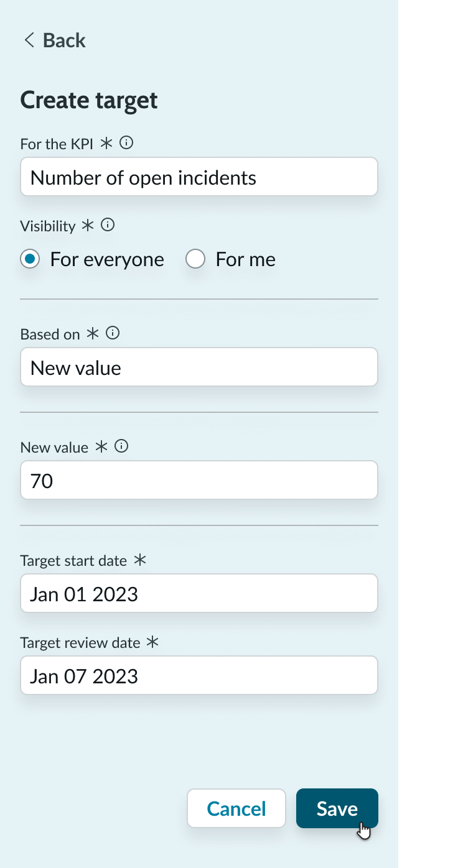Click the Cancel button
Image resolution: width=458 pixels, height=868 pixels.
tap(236, 808)
